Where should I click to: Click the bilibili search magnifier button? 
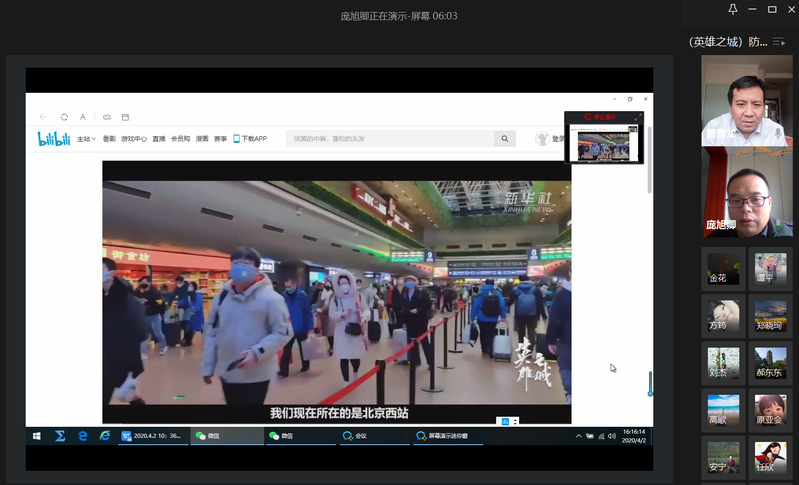(505, 139)
